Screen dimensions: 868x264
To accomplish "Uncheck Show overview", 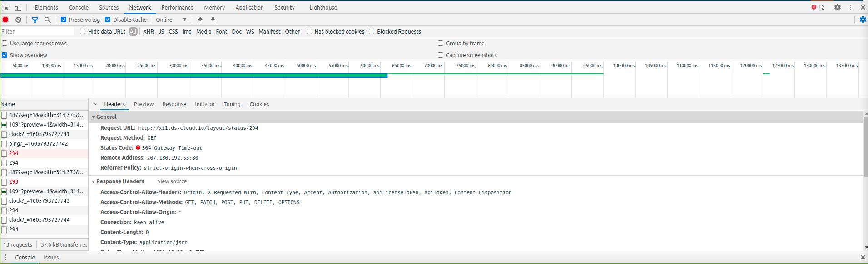I will coord(5,55).
